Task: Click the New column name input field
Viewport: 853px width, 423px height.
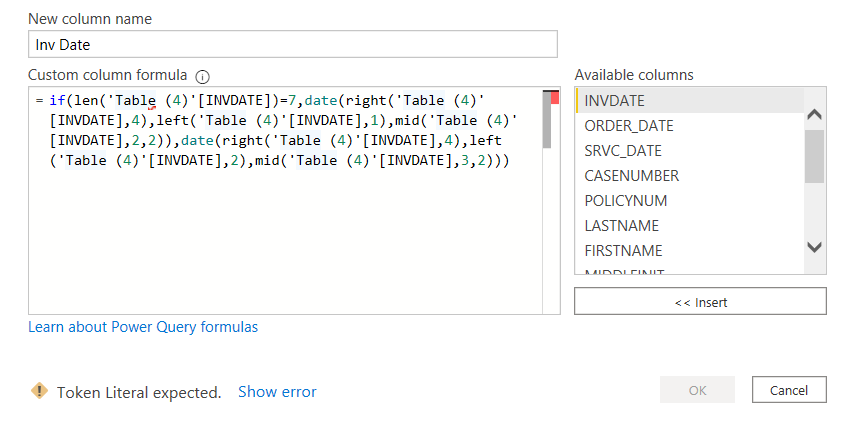Action: [x=293, y=44]
